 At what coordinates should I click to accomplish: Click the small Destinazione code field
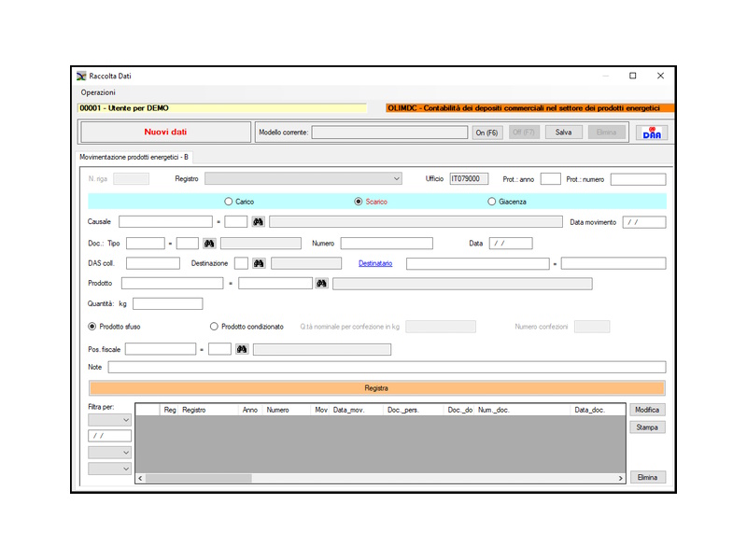pyautogui.click(x=241, y=263)
